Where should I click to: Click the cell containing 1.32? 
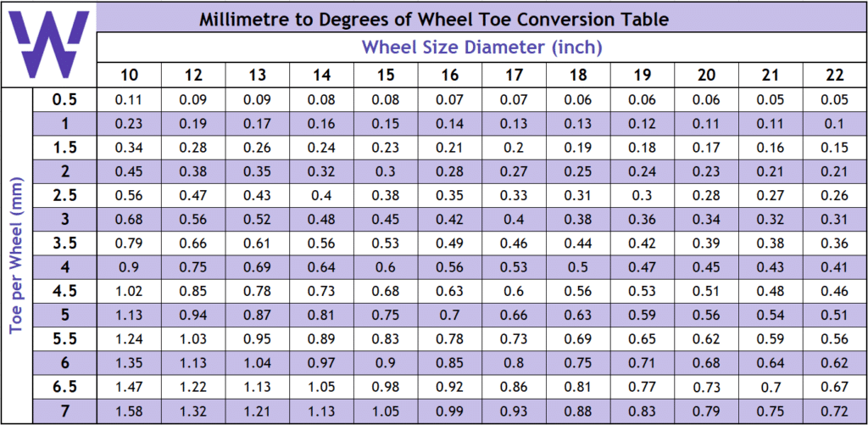(193, 412)
